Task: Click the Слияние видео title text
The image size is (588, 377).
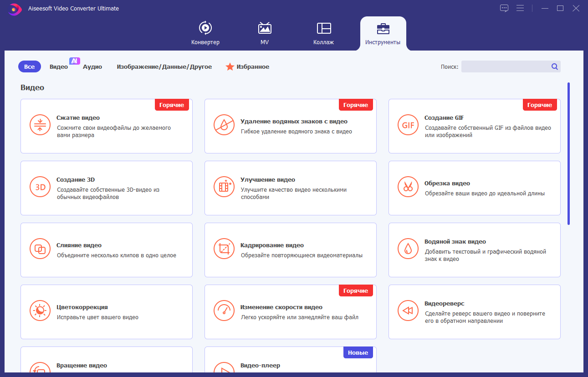Action: [79, 245]
